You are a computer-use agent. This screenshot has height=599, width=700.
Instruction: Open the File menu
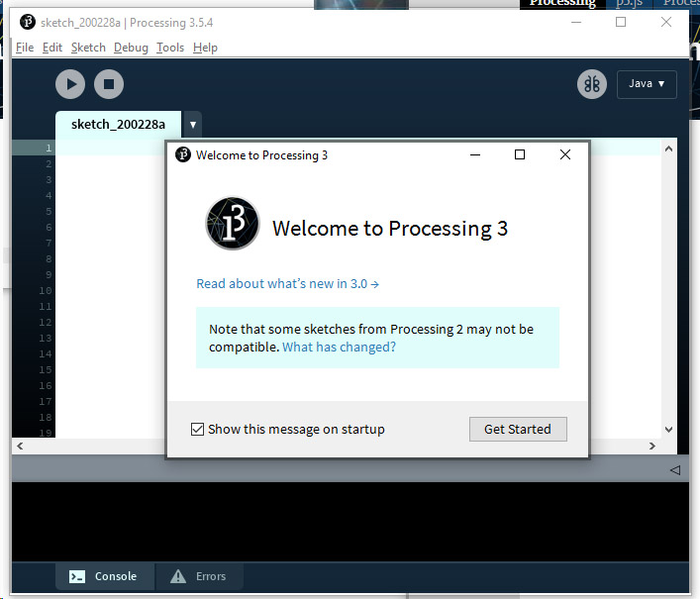pos(25,48)
